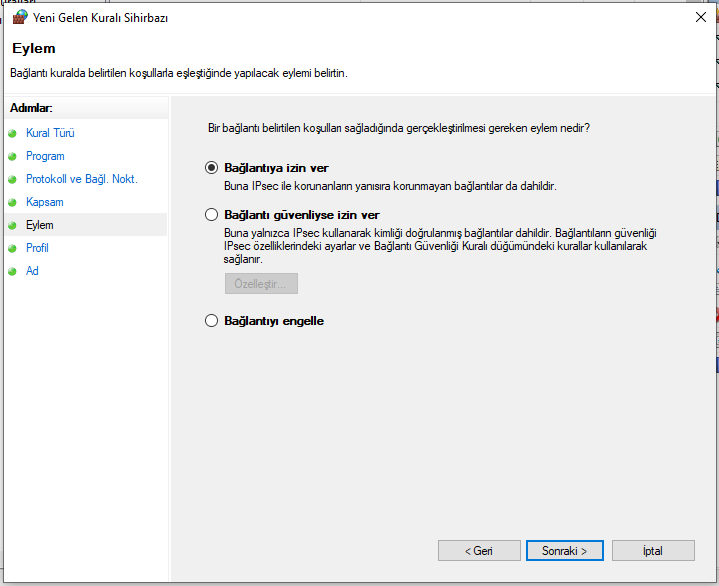Select the Eylem step in sidebar

coord(39,225)
